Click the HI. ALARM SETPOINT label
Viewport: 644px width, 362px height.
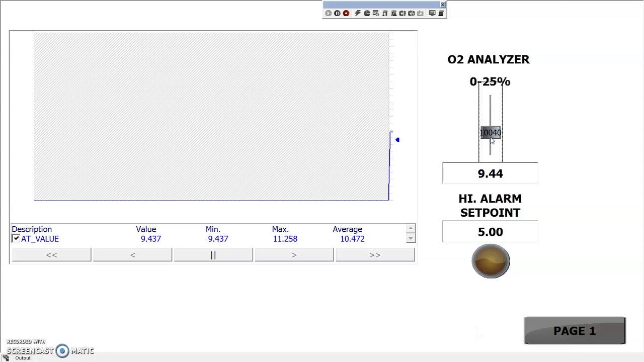click(x=490, y=206)
